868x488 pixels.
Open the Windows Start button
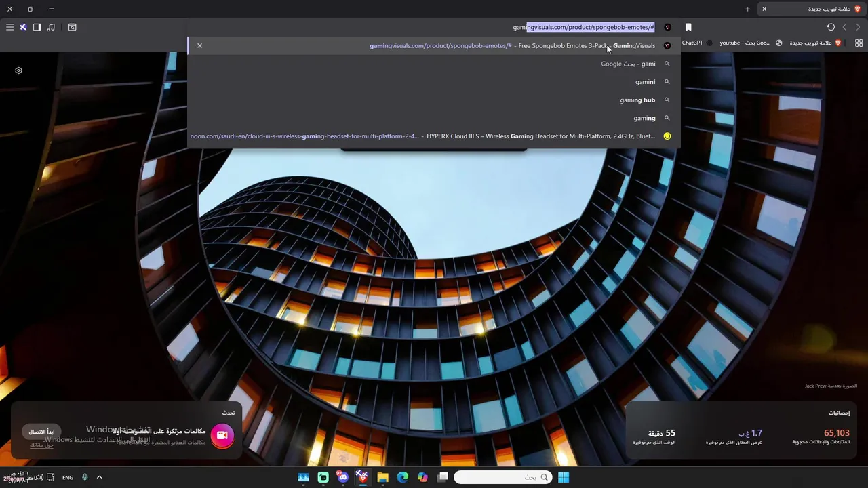tap(564, 477)
